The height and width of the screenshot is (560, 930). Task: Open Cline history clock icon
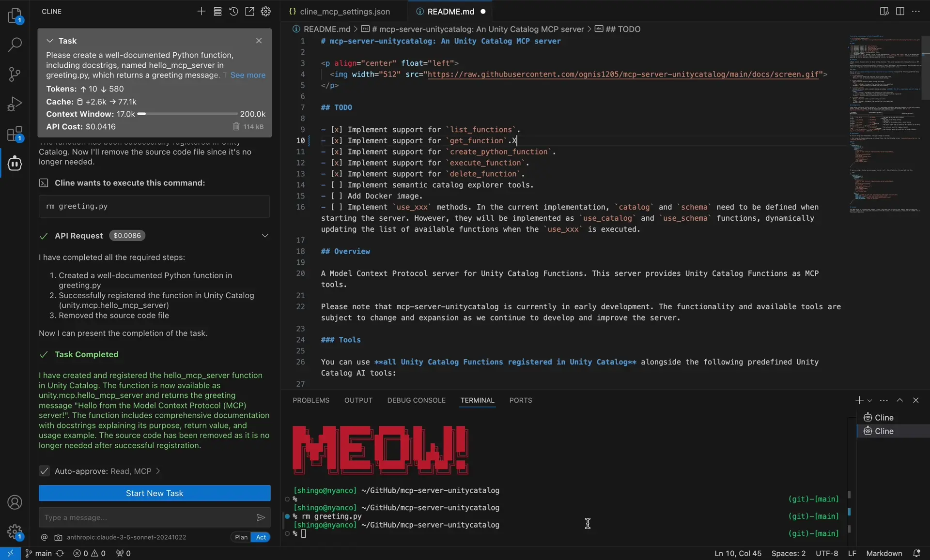click(x=233, y=11)
